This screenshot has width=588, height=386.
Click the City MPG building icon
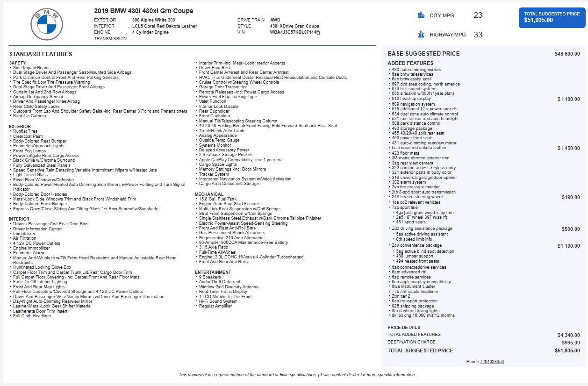(x=421, y=15)
